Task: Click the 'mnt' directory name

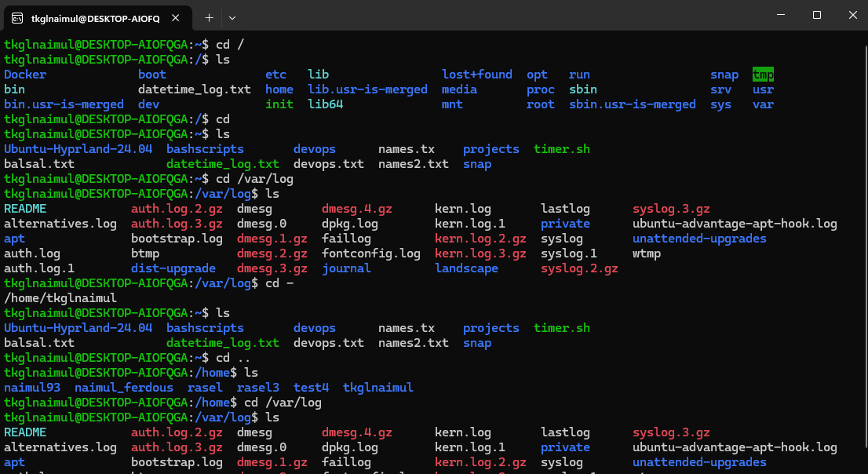Action: point(452,104)
